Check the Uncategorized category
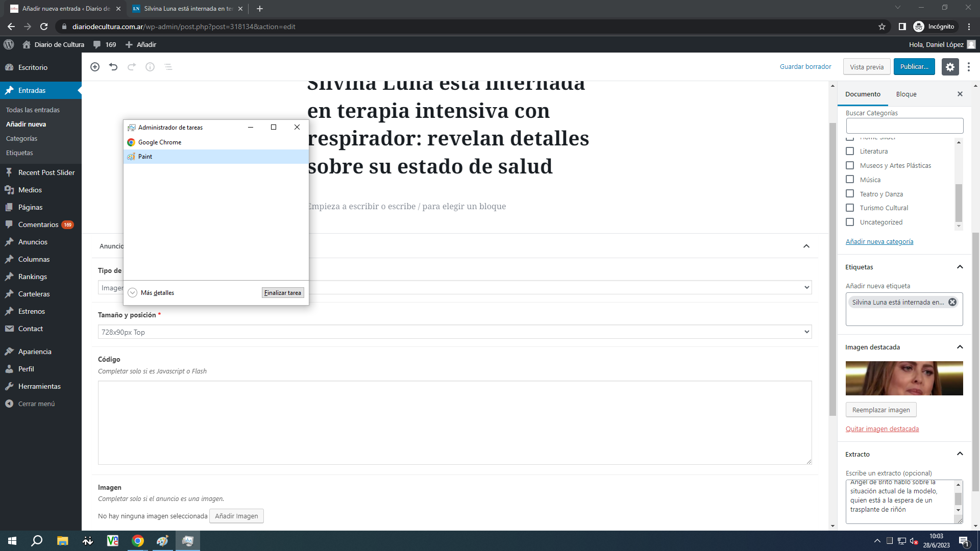Image resolution: width=980 pixels, height=551 pixels. coord(850,222)
